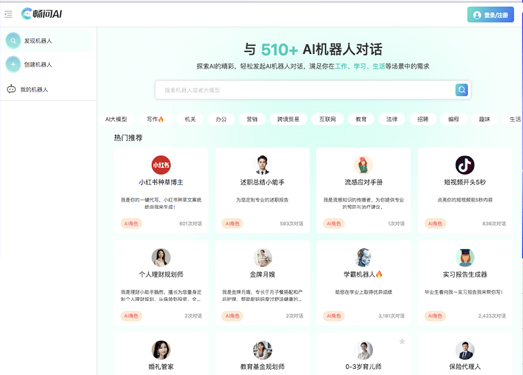
Task: Click the 金牌月嫂 avatar
Action: 262,258
